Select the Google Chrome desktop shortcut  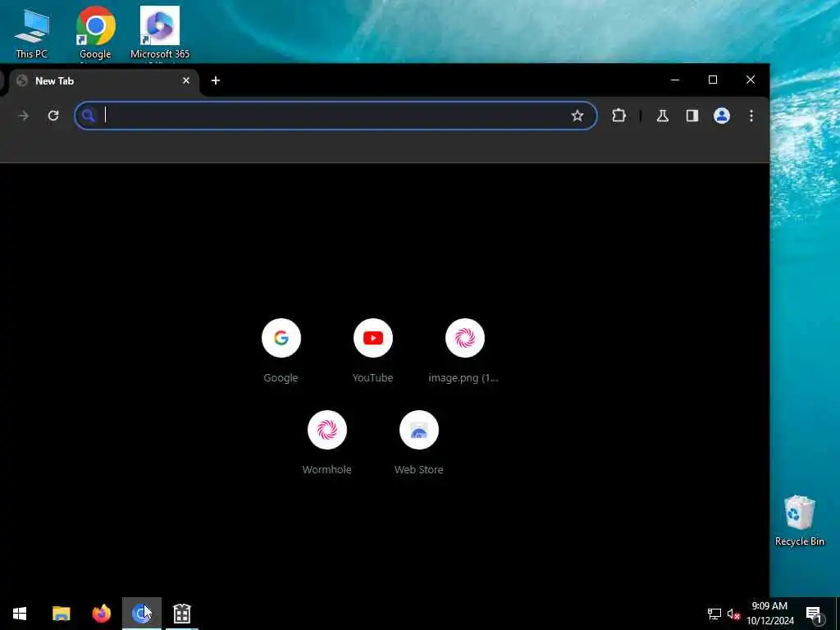coord(95,34)
